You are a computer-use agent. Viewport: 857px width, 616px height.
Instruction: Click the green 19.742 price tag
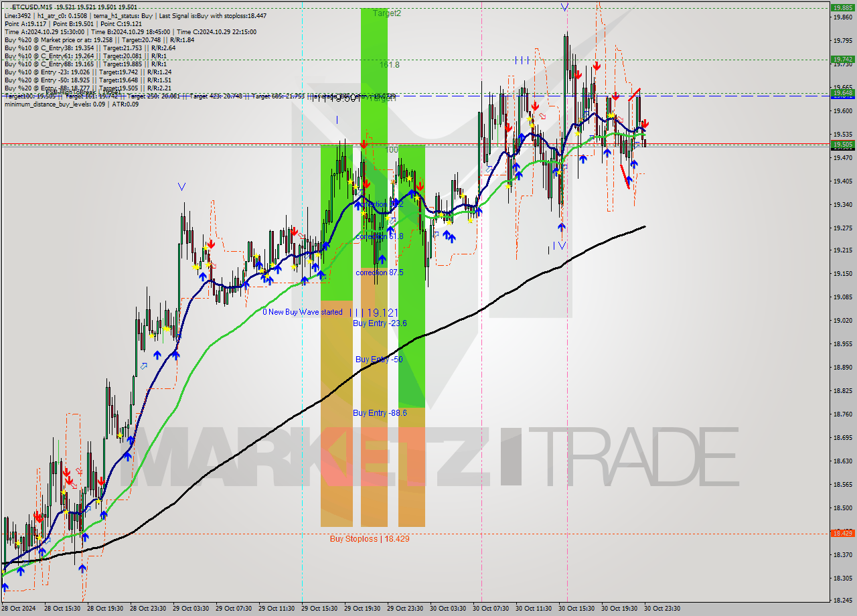click(842, 59)
